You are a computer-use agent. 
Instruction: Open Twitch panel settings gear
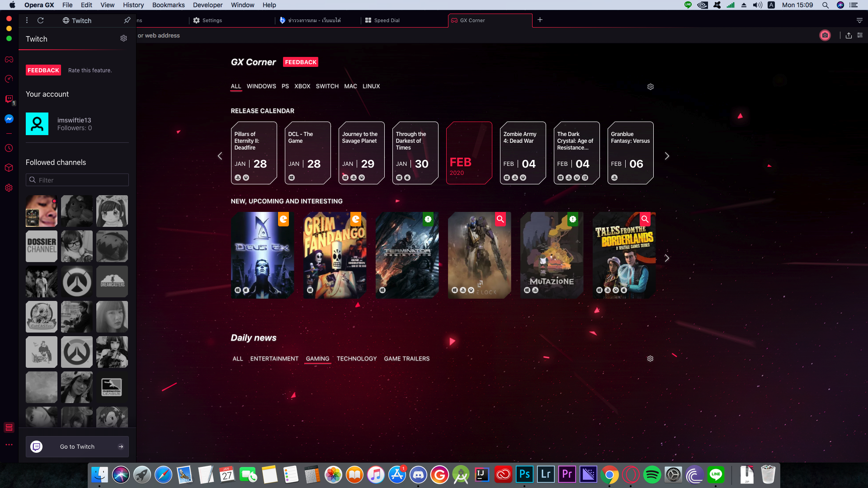coord(123,39)
